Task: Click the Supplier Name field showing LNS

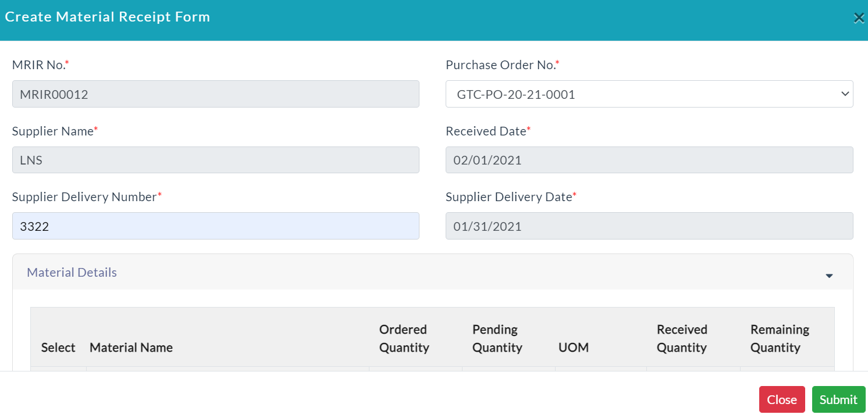Action: point(216,160)
